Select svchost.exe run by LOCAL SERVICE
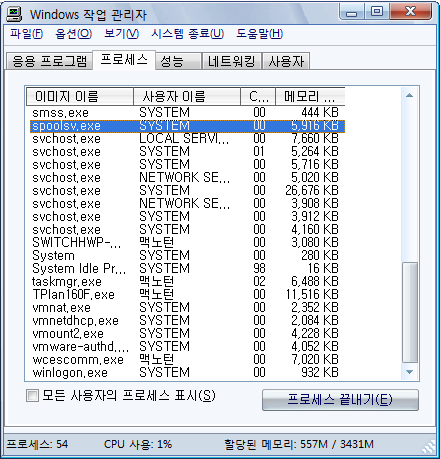 pyautogui.click(x=186, y=139)
